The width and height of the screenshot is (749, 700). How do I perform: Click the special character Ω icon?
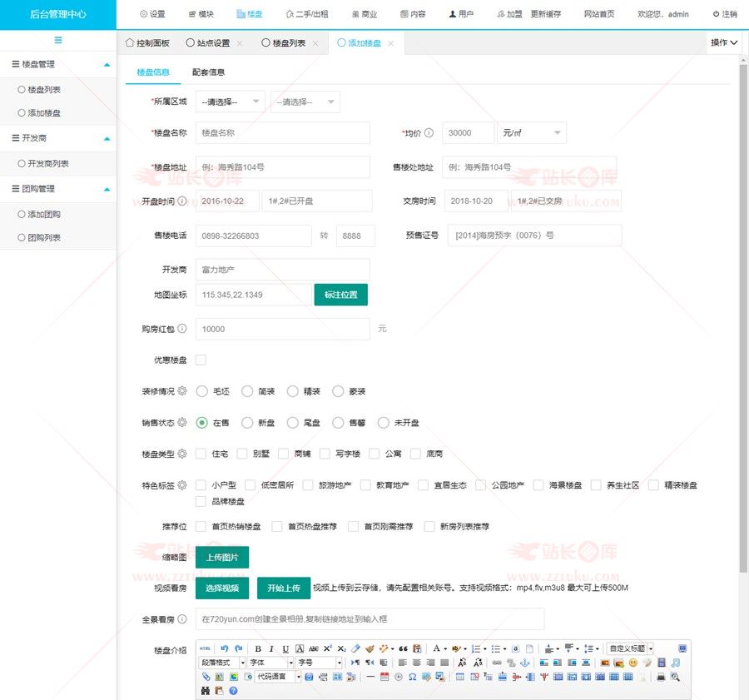412,677
